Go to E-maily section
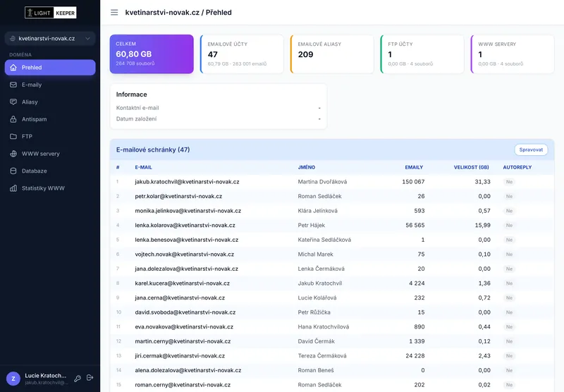The image size is (564, 392). click(50, 85)
